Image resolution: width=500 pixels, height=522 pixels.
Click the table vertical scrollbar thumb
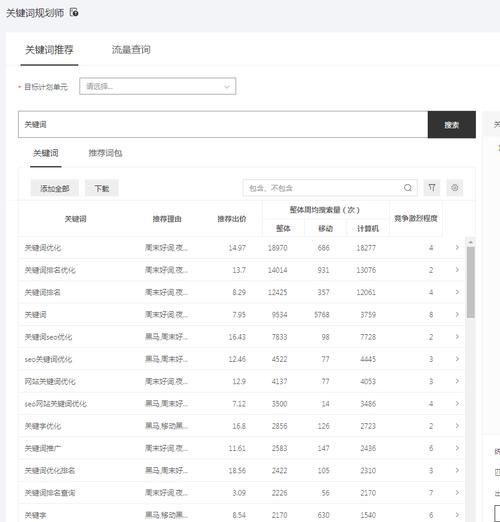tap(471, 283)
